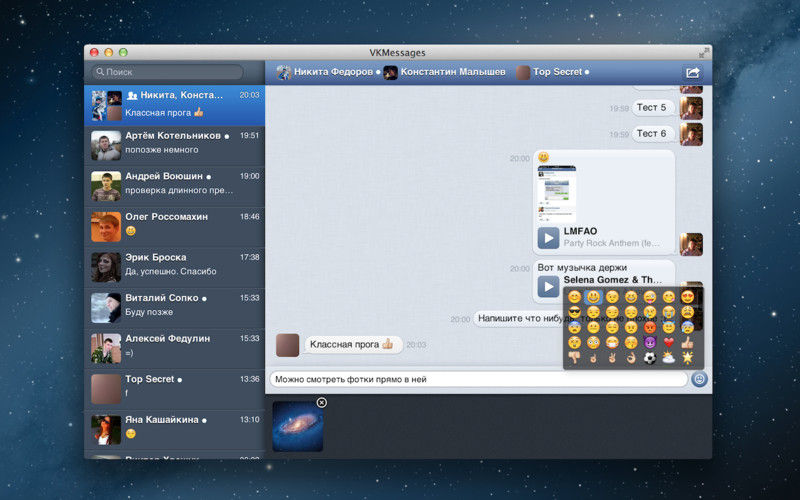Insert the victory hand emoji
Image resolution: width=800 pixels, height=500 pixels.
tap(612, 358)
